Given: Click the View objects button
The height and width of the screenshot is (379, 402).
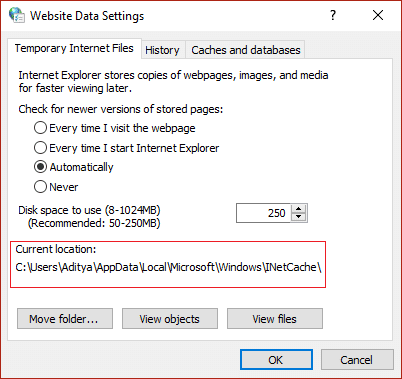Looking at the screenshot, I should point(170,319).
